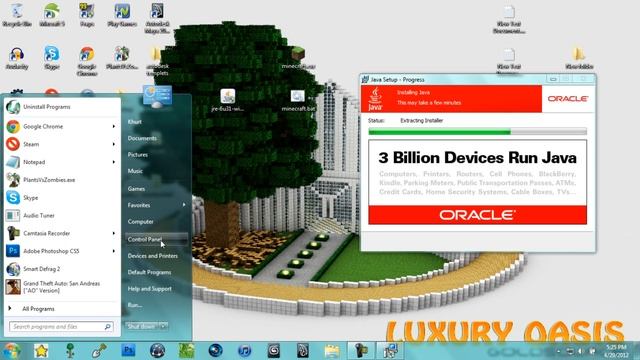This screenshot has height=360, width=640.
Task: Open the Run... dialog from Start menu
Action: [135, 305]
